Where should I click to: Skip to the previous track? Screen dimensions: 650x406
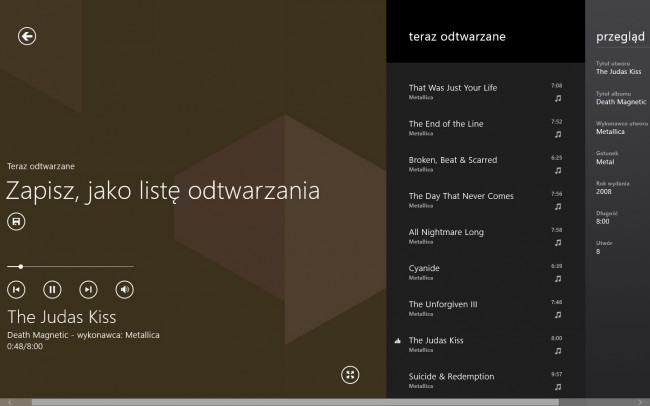pyautogui.click(x=16, y=289)
